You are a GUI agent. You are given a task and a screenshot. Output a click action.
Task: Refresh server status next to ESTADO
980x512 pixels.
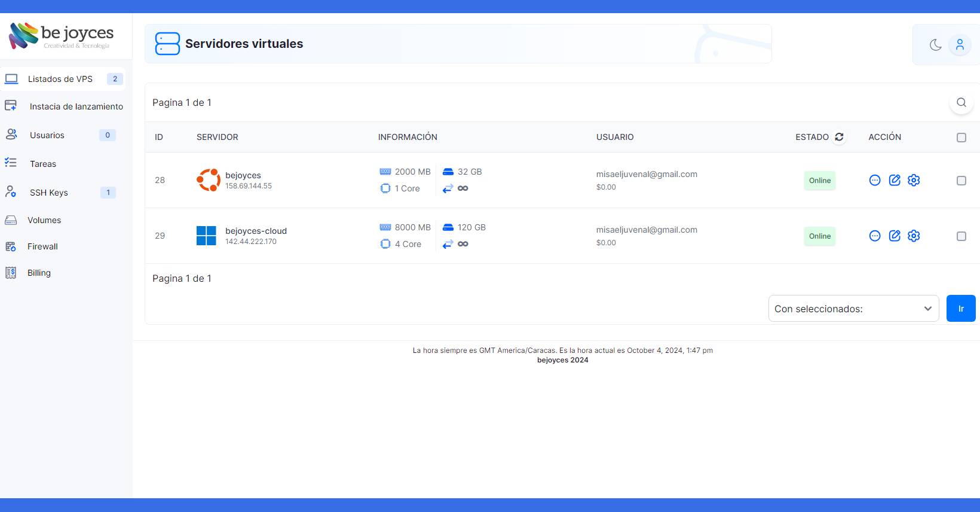[839, 137]
